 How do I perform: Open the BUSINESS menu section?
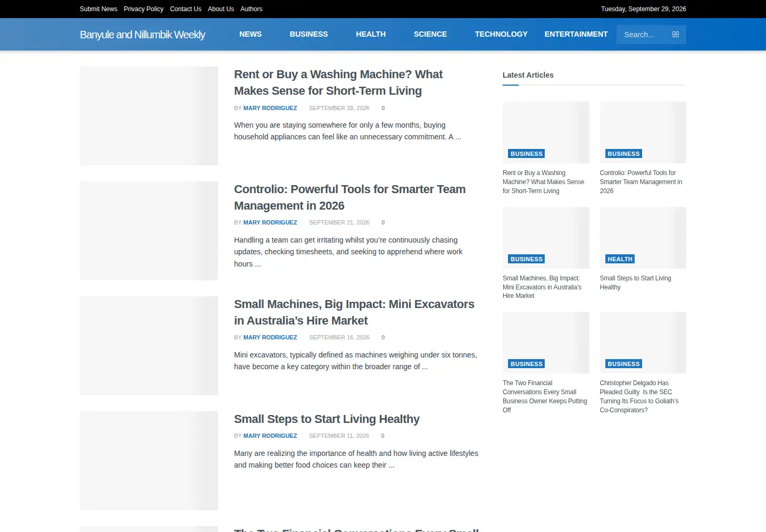point(309,34)
